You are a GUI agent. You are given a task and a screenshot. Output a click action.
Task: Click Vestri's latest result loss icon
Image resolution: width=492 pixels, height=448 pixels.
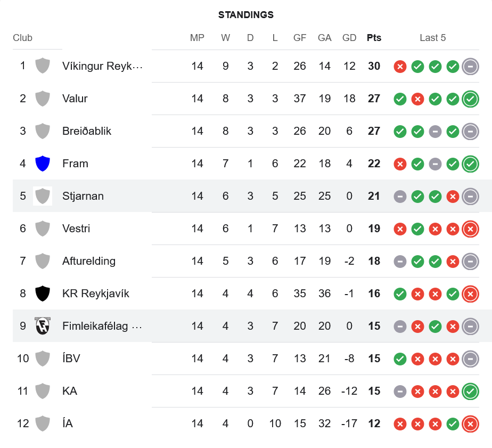pyautogui.click(x=470, y=229)
